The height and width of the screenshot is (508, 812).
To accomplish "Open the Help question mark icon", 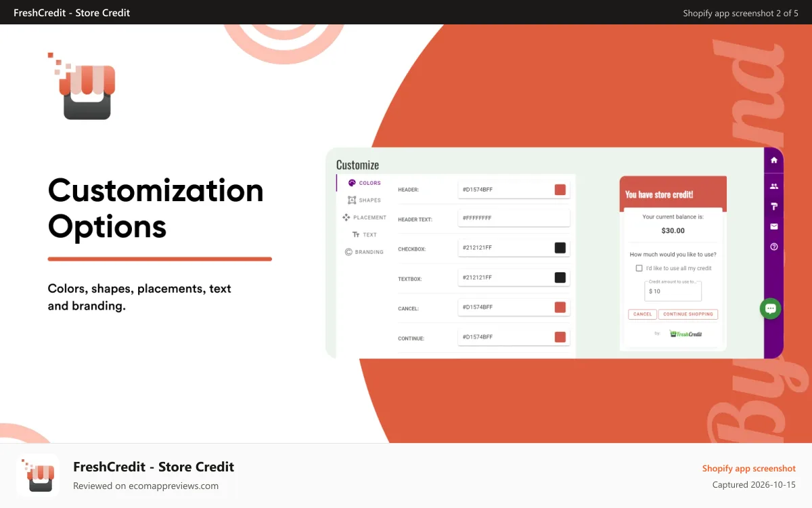I will pyautogui.click(x=774, y=247).
